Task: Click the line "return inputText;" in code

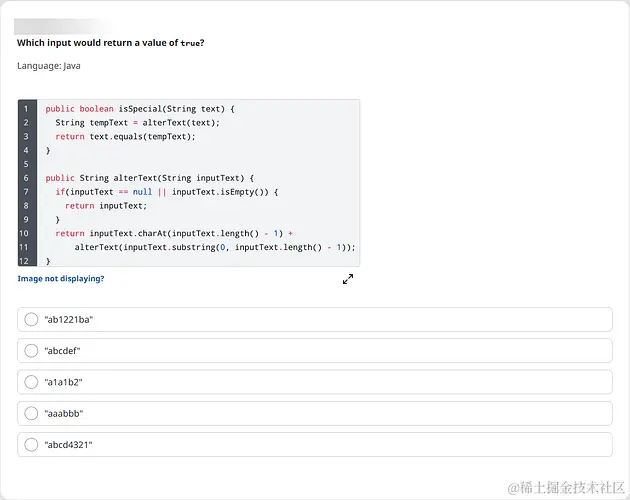Action: (x=106, y=206)
